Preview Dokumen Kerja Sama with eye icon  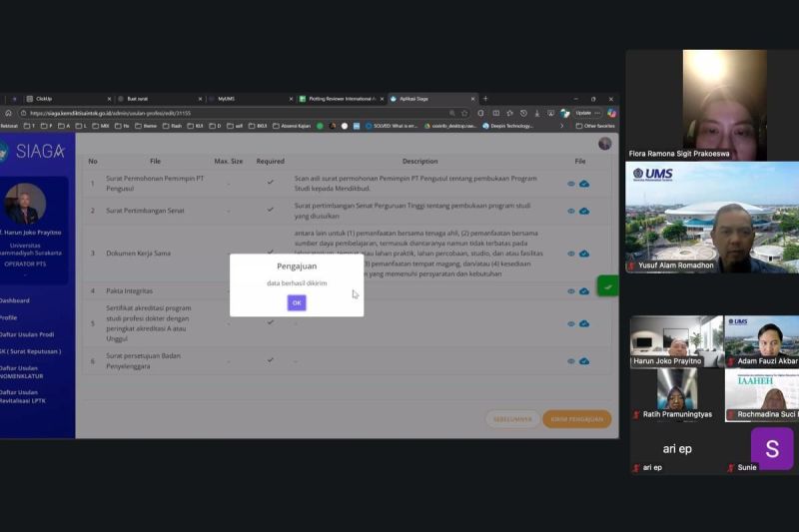coord(571,254)
